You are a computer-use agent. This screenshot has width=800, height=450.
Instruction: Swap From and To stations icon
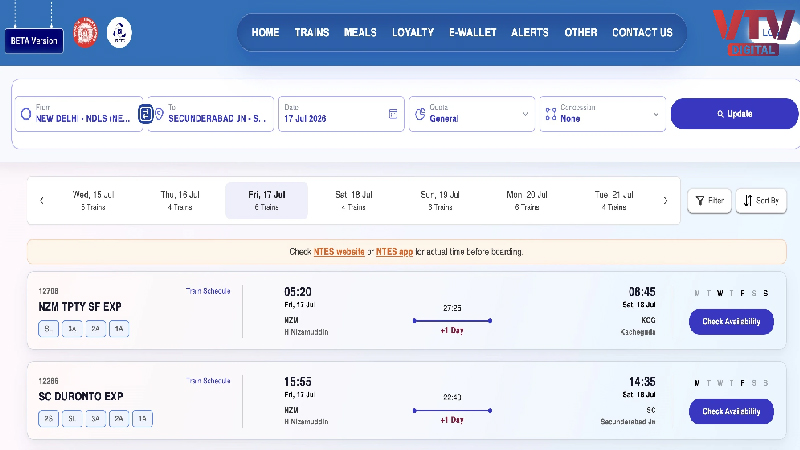coord(145,114)
